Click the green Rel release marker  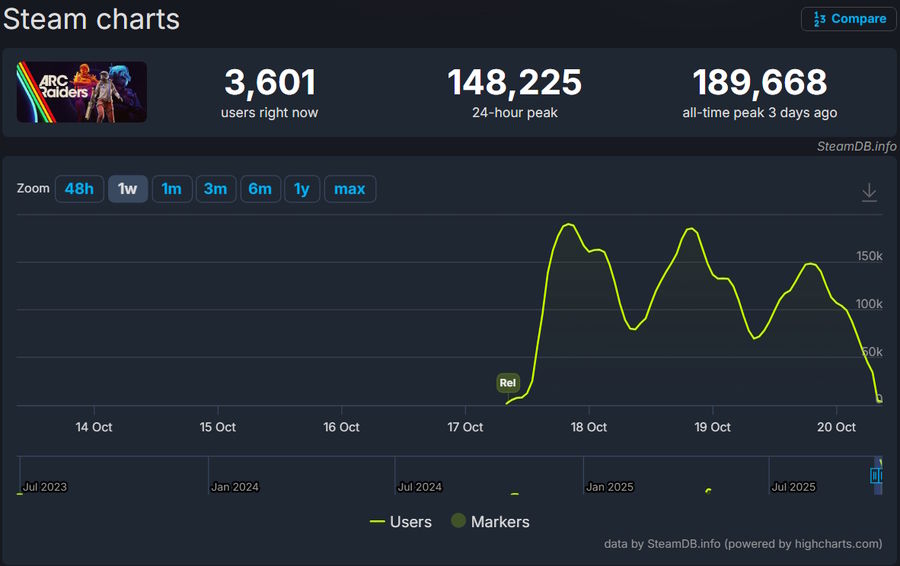coord(508,383)
